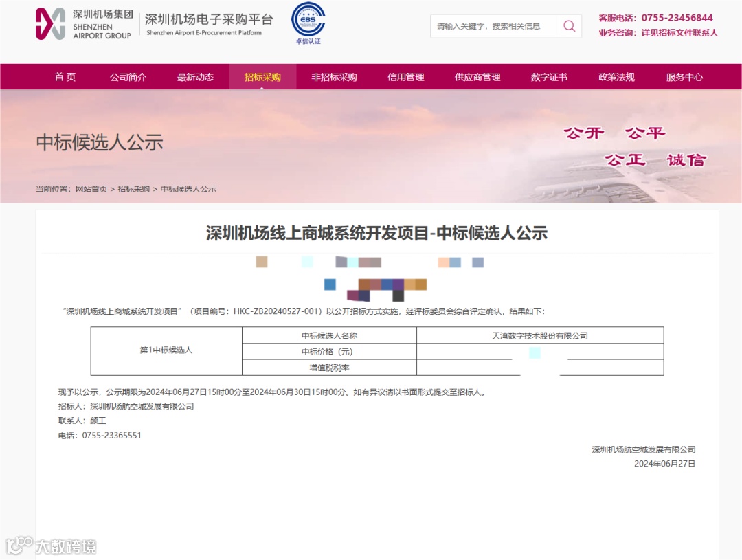Click the EBS 卓信认证 certification badge
Screen dimensions: 742x560
click(x=308, y=23)
